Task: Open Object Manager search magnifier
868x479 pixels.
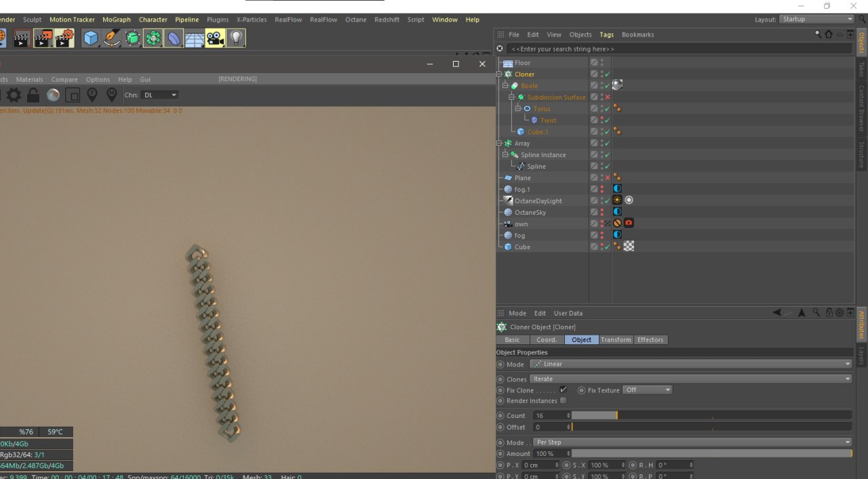Action: tap(818, 35)
